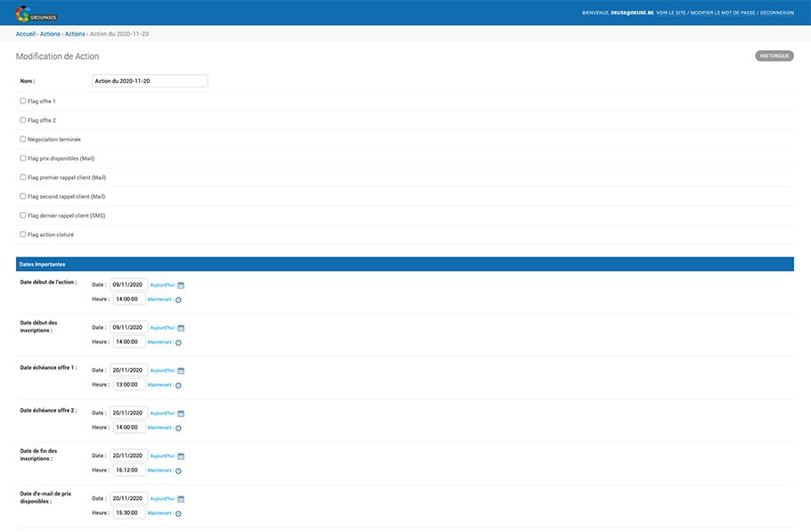Click Maintenant for Date échéance offre 2 time
811x532 pixels.
[x=160, y=427]
